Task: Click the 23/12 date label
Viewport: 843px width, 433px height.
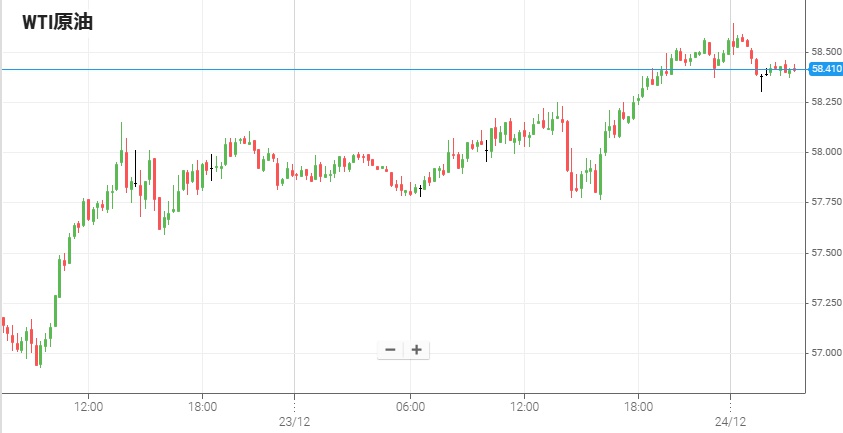Action: pos(294,422)
